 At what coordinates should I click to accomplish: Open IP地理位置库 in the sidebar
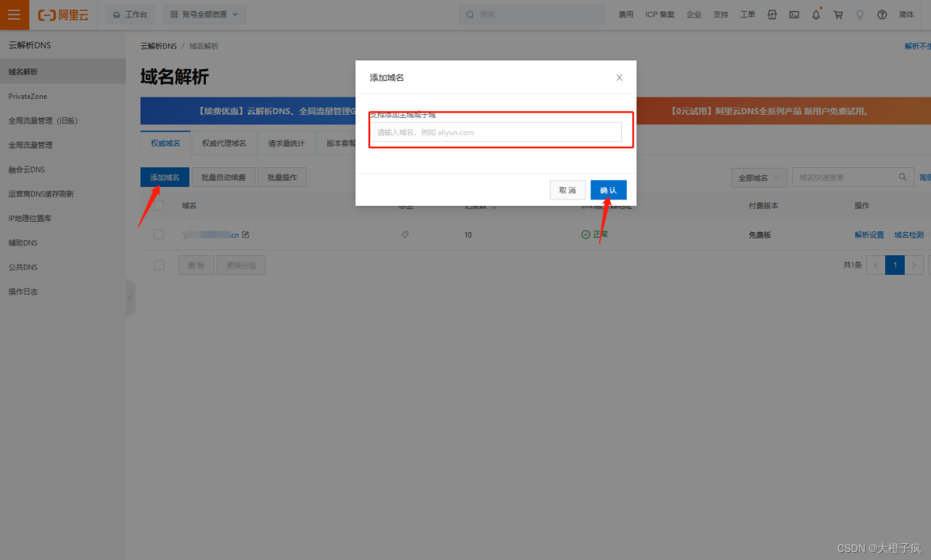[x=63, y=218]
